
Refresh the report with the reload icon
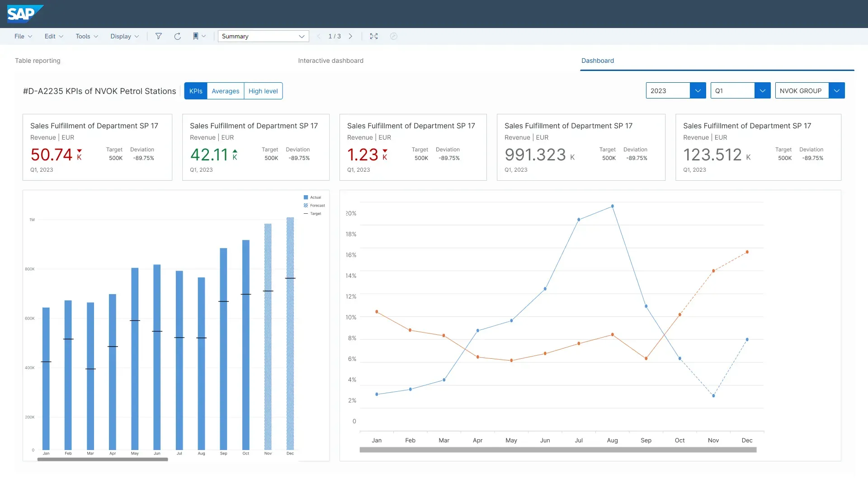click(x=178, y=36)
